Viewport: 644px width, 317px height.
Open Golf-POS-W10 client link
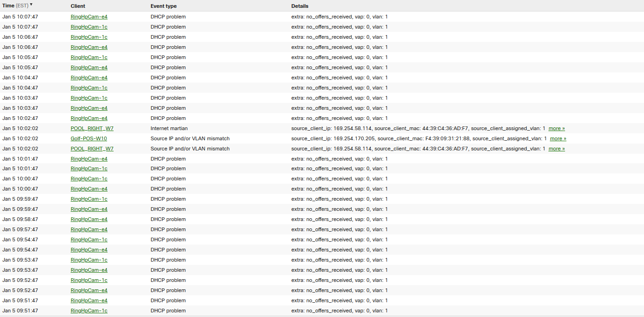point(89,138)
